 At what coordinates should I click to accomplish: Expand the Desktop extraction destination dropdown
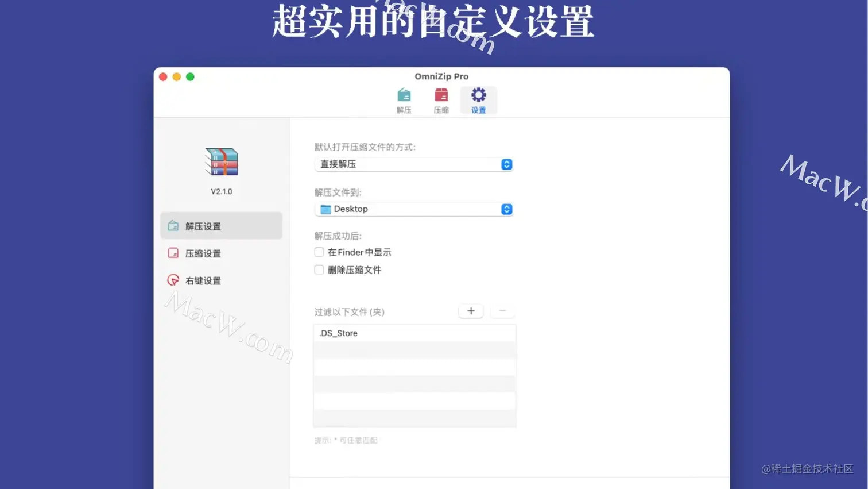click(x=413, y=209)
